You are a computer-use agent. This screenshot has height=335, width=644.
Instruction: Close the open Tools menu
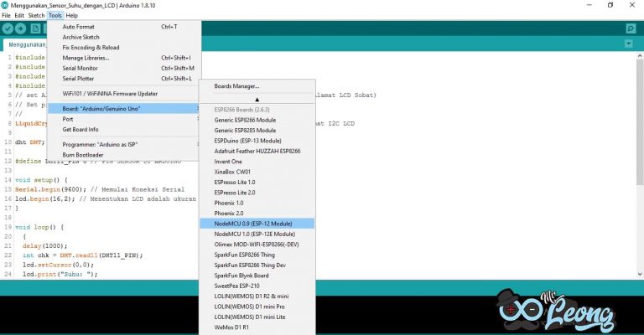point(55,16)
